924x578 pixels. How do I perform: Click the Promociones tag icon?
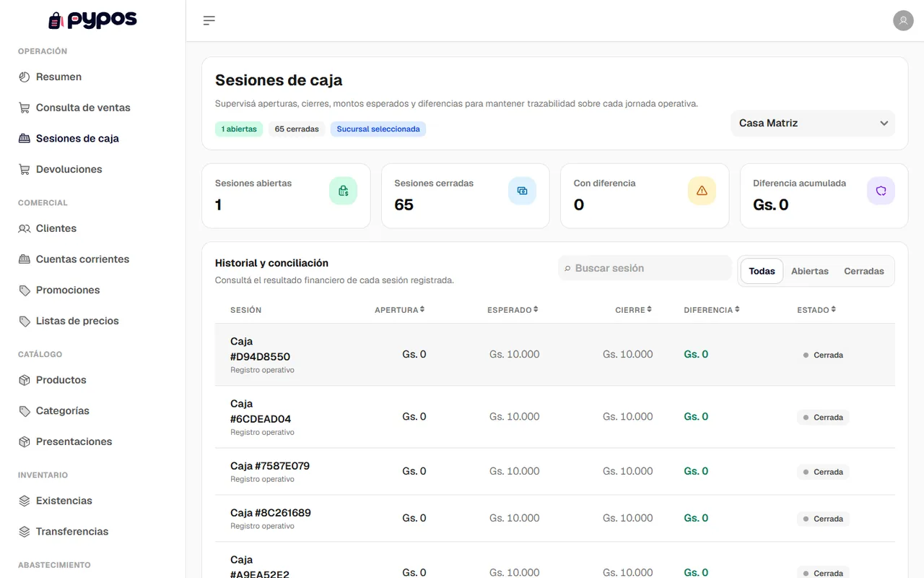pos(25,290)
